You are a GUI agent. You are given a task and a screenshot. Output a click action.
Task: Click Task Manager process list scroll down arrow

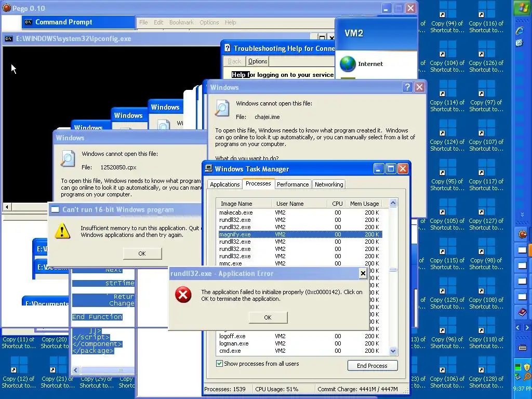point(393,351)
